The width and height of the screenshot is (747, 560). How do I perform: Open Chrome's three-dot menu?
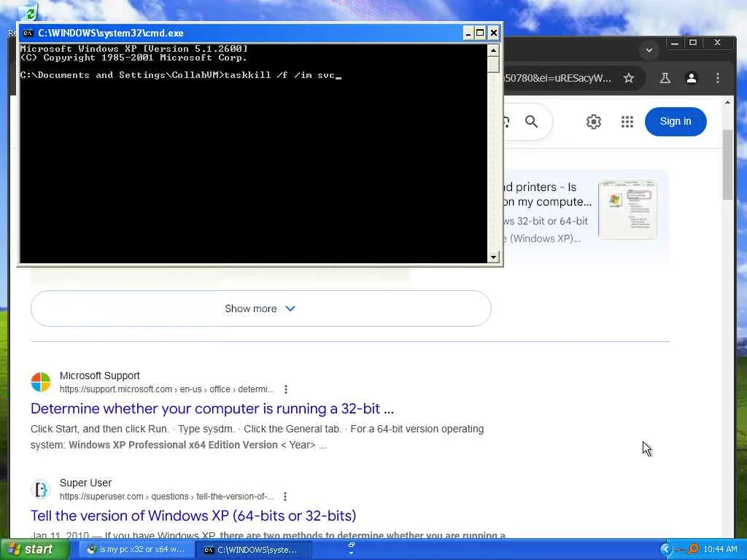tap(718, 78)
